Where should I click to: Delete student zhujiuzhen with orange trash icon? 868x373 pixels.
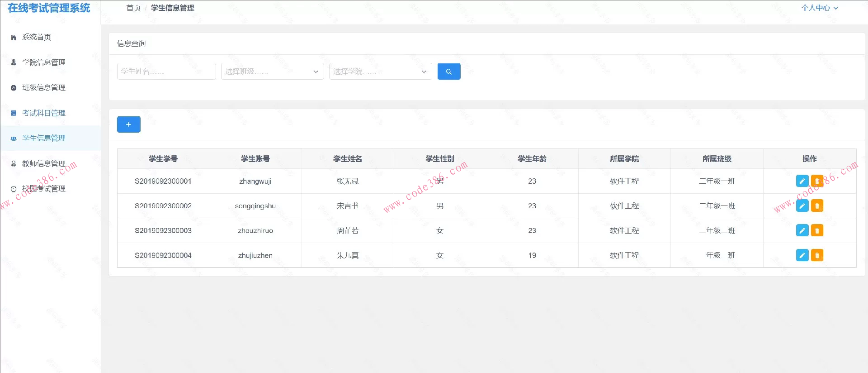point(817,255)
